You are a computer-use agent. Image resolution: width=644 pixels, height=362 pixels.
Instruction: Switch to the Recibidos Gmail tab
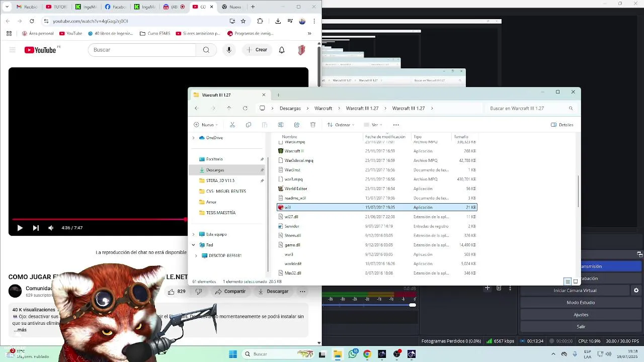26,7
